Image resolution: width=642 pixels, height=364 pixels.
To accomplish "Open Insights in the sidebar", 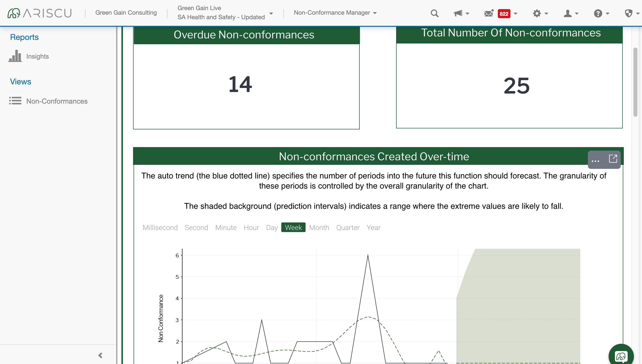I will point(37,56).
